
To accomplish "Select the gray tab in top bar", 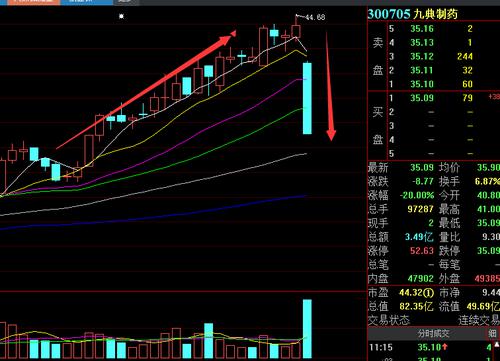I will point(126,2).
